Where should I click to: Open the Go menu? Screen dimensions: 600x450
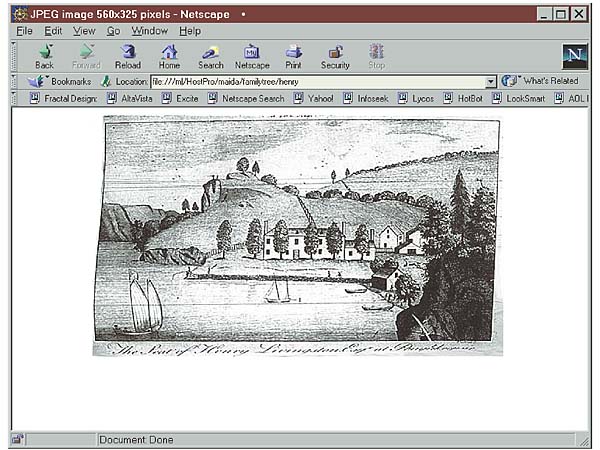114,31
